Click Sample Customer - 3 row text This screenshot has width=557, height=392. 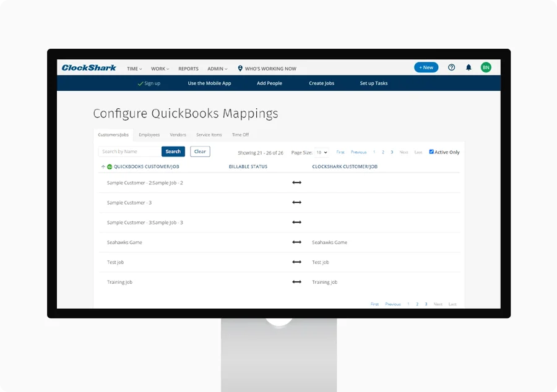click(129, 203)
